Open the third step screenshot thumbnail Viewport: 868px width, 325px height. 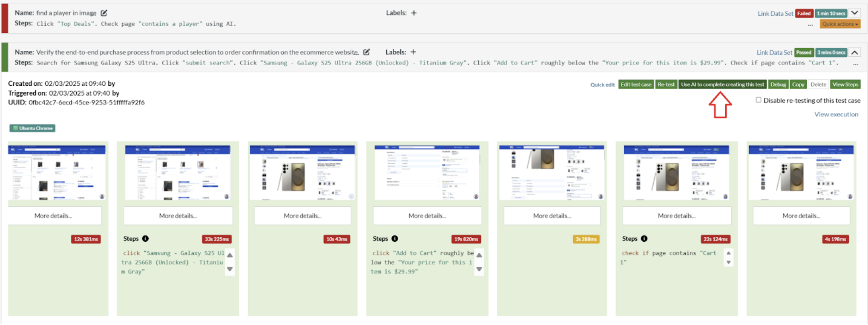tap(302, 172)
